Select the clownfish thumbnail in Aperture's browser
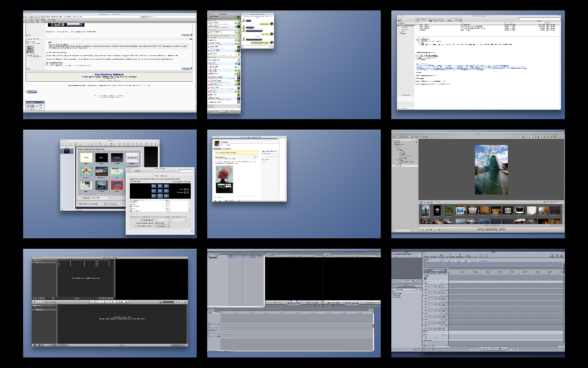 449,211
